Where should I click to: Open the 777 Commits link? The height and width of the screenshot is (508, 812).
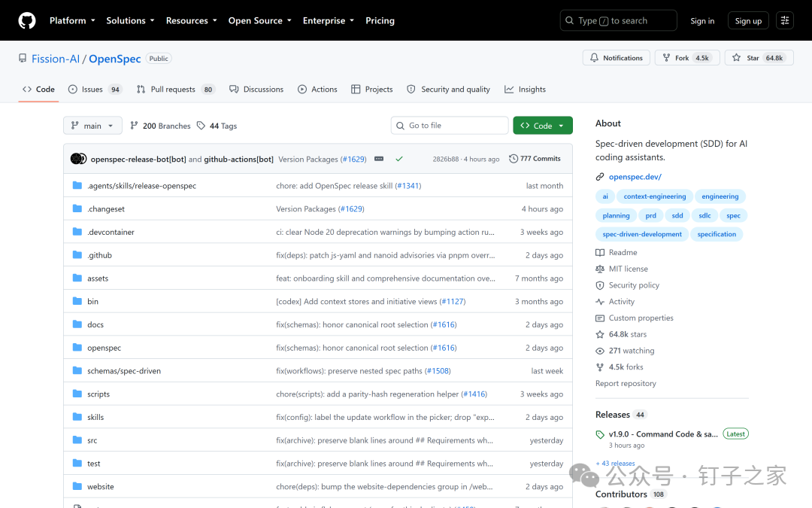[535, 159]
